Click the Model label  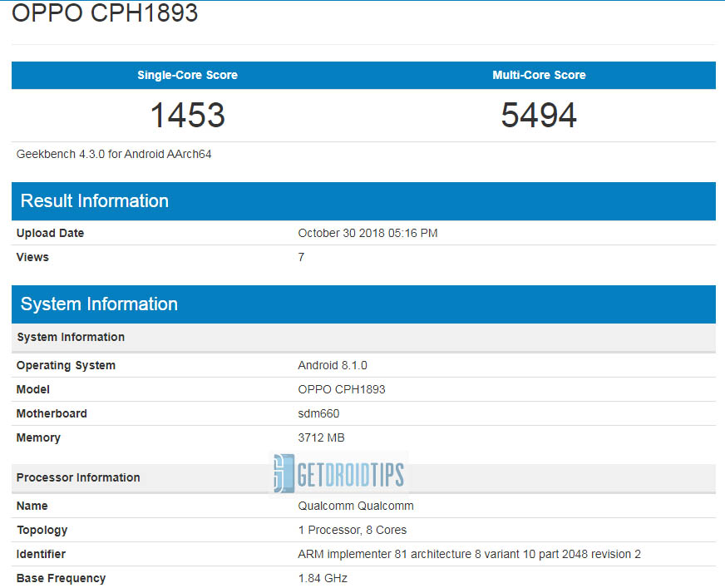tap(32, 389)
